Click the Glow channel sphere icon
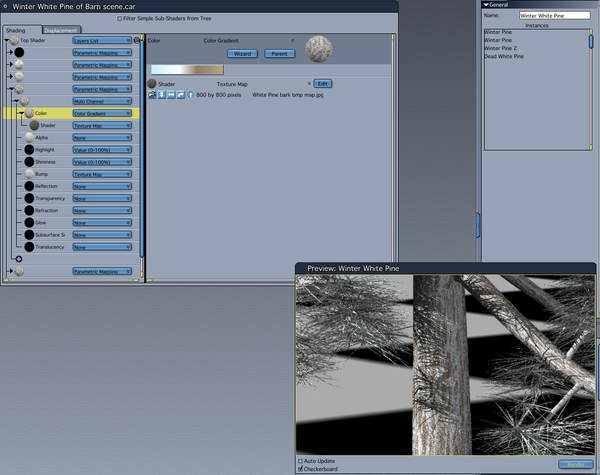The image size is (600, 475). point(29,223)
